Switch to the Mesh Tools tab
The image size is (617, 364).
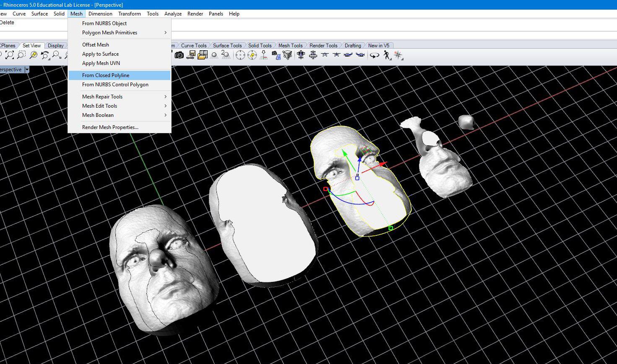coord(291,46)
